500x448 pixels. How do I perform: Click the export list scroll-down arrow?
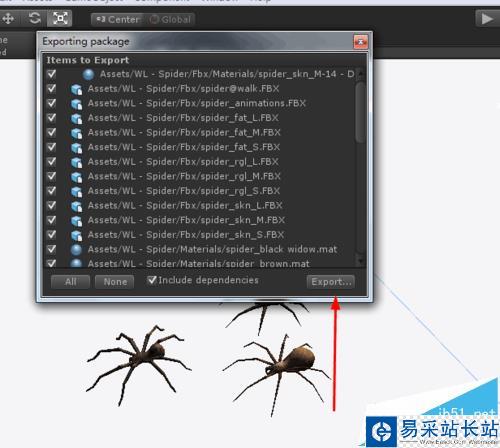coord(360,260)
